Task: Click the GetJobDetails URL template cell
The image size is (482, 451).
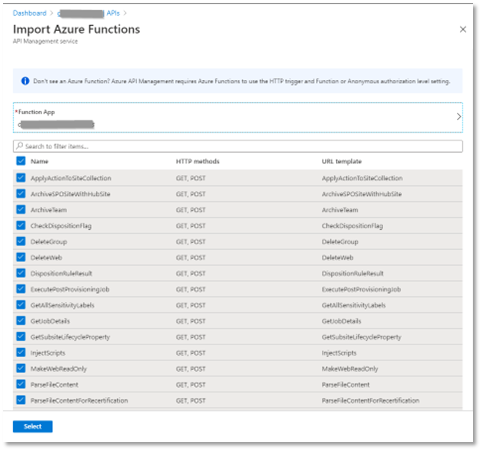Action: point(341,321)
